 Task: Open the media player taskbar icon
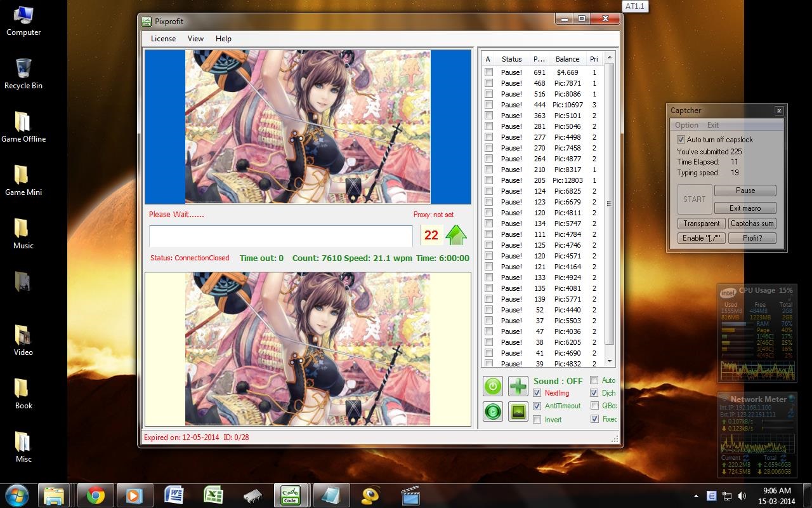[x=134, y=495]
